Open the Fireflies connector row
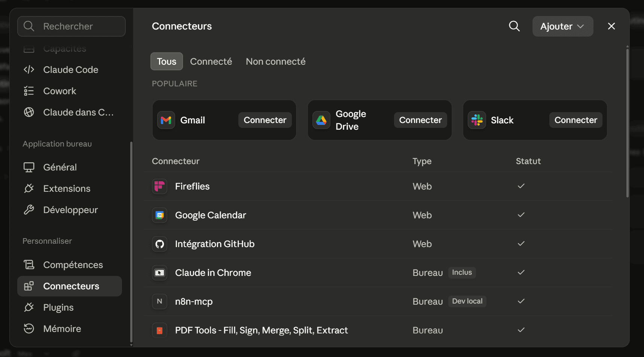Image resolution: width=644 pixels, height=357 pixels. [378, 186]
